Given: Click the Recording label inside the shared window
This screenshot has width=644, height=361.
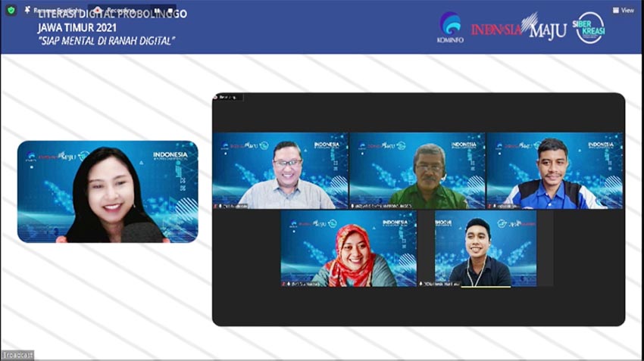Looking at the screenshot, I should [x=228, y=97].
